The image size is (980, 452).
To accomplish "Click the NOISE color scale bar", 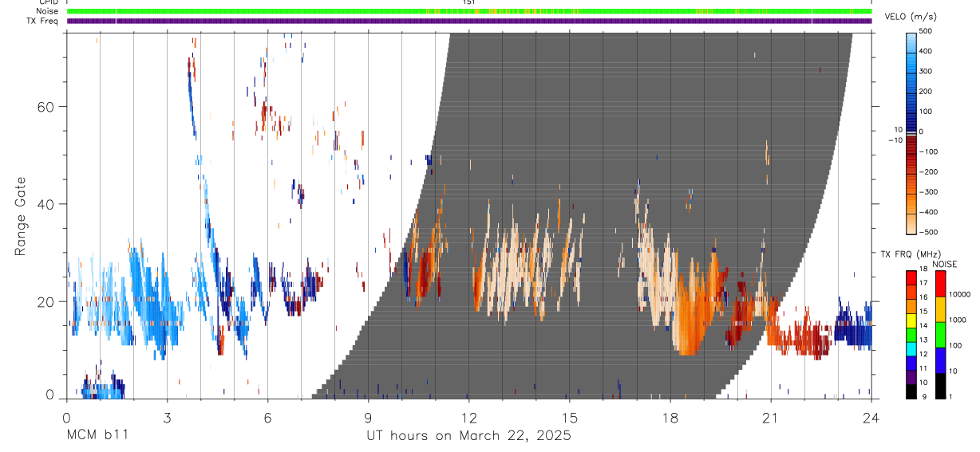I will pos(940,334).
